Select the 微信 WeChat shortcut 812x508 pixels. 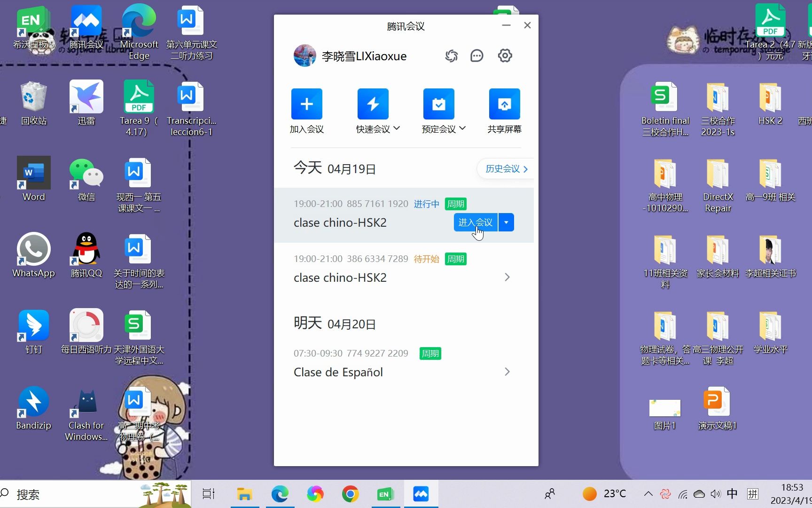pos(86,179)
